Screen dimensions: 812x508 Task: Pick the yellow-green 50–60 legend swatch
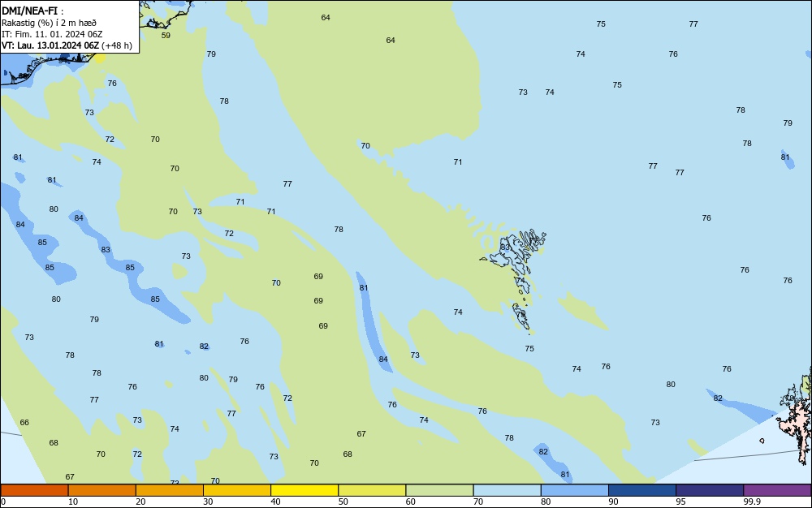(372, 490)
